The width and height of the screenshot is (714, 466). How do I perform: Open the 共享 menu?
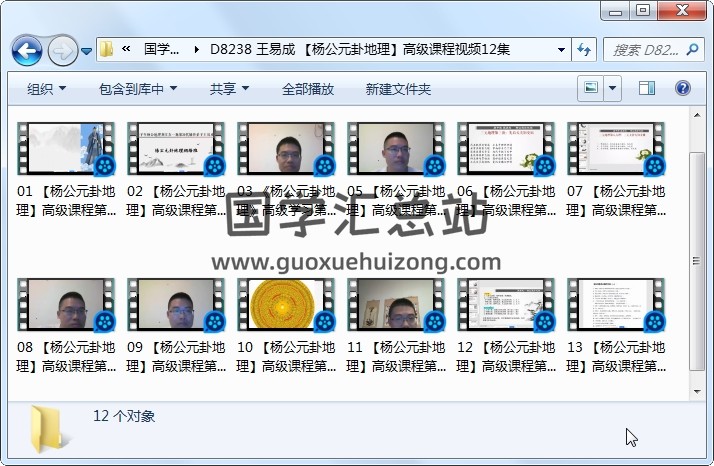click(x=229, y=89)
